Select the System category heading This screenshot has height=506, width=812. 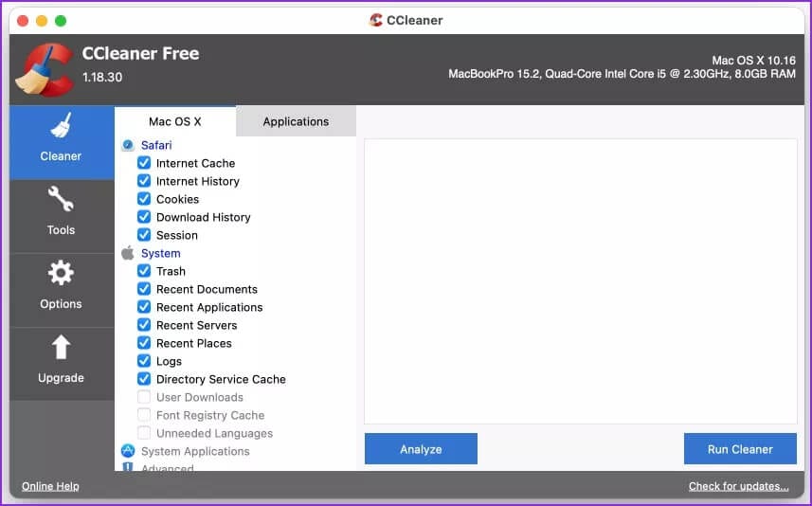tap(160, 253)
